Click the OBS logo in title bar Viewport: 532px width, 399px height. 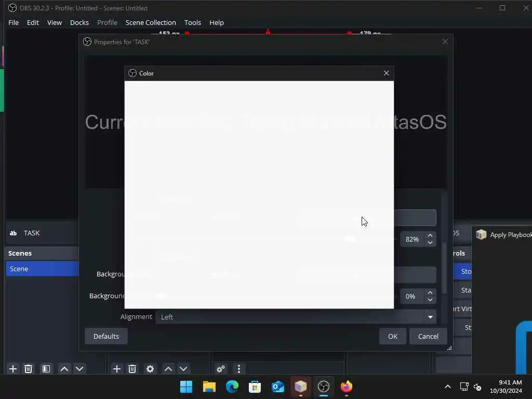(12, 8)
